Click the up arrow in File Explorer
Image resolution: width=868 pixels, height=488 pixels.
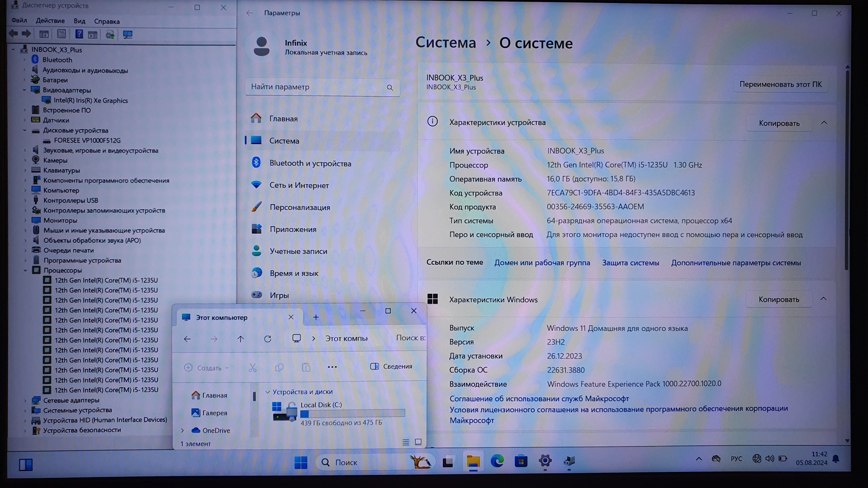[x=240, y=339]
